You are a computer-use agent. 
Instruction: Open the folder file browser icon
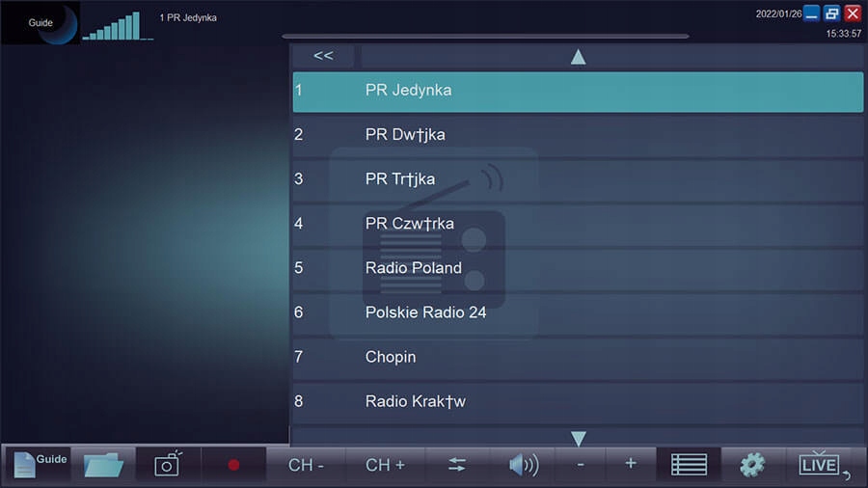pos(103,465)
